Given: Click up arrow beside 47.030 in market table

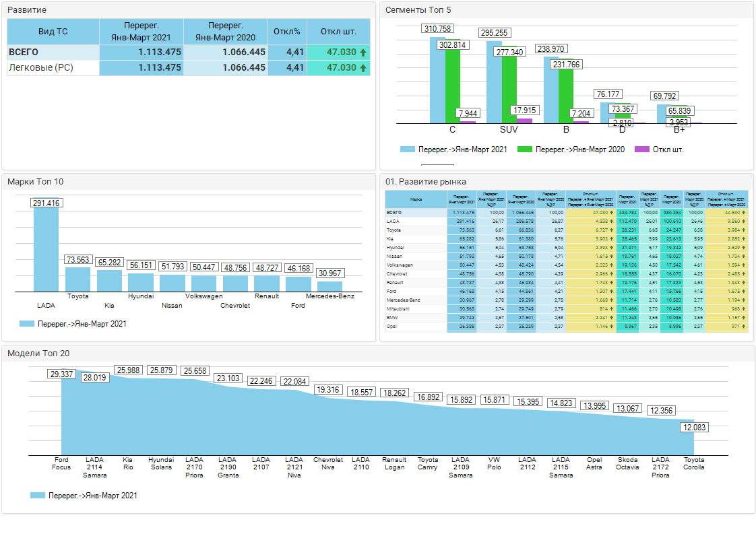Looking at the screenshot, I should click(x=611, y=212).
